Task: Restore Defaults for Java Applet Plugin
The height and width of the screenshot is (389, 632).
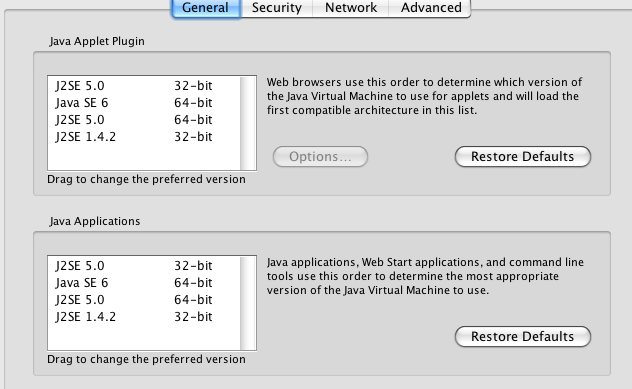Action: tap(523, 156)
